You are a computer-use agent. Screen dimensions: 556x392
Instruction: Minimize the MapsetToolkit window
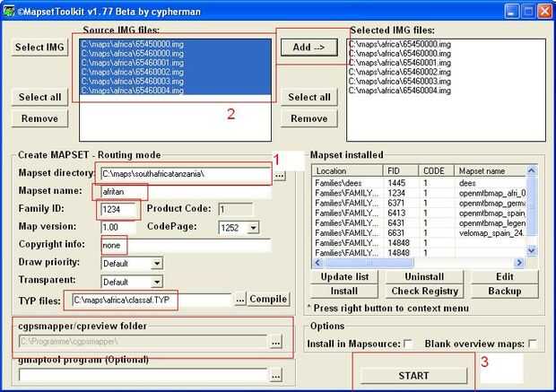tap(510, 12)
